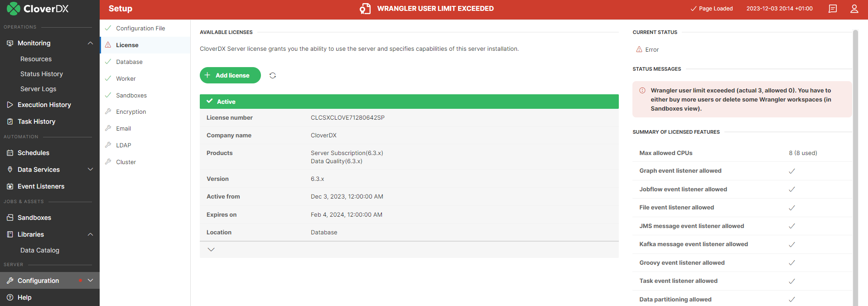Collapse the Libraries section
The width and height of the screenshot is (868, 306).
[90, 234]
